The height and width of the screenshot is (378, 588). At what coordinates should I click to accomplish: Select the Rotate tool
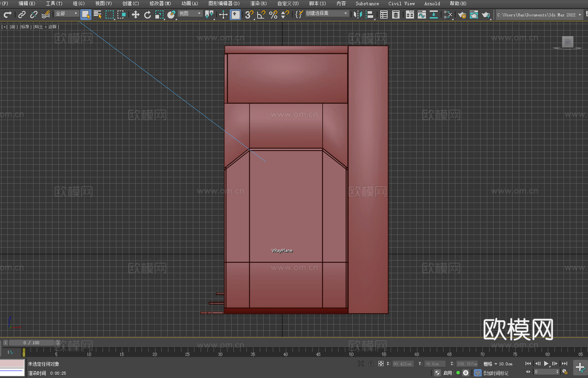(x=148, y=14)
